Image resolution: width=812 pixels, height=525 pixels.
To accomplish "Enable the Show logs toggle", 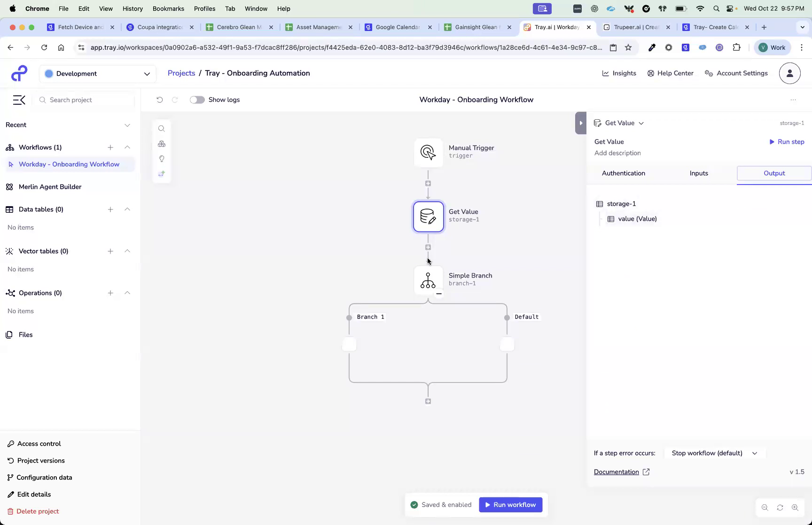I will [197, 100].
